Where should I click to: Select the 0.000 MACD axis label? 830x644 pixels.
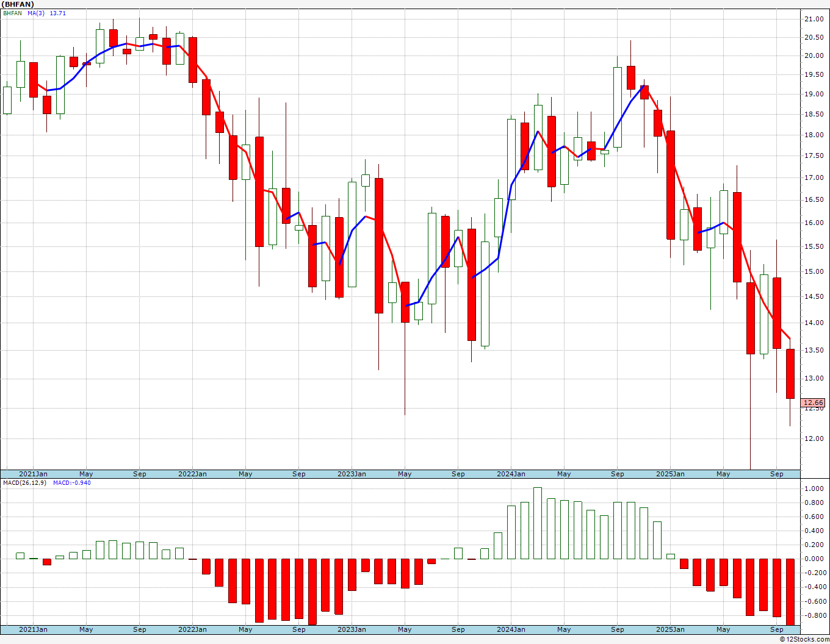pyautogui.click(x=814, y=559)
